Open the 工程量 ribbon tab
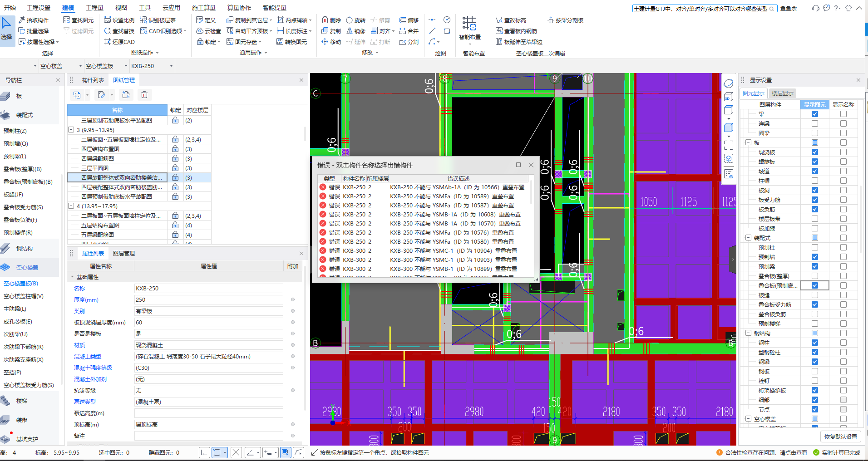This screenshot has height=461, width=868. pyautogui.click(x=94, y=8)
